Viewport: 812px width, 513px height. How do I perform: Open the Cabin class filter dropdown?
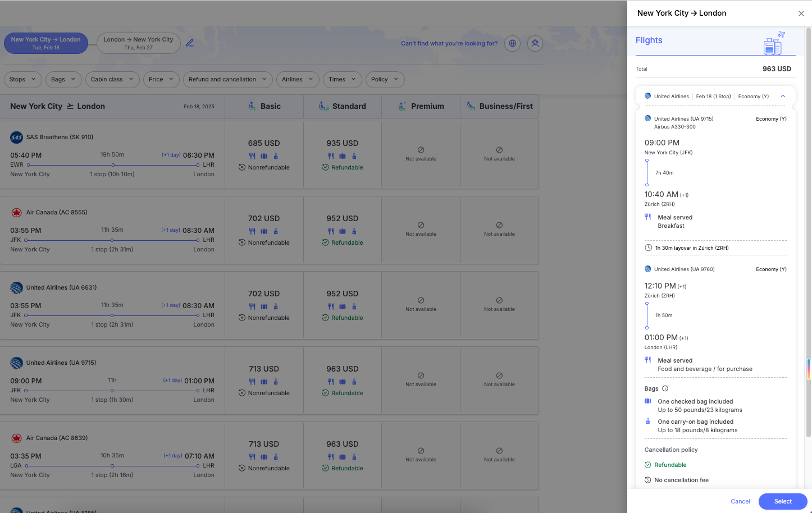click(112, 79)
